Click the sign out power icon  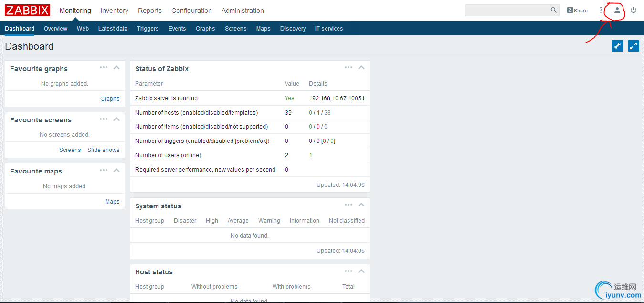point(633,10)
